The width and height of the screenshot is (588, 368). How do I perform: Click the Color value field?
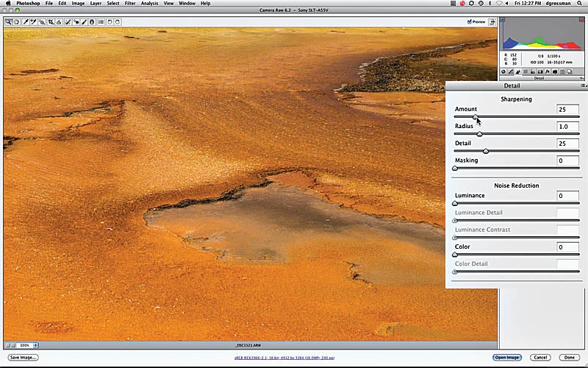coord(567,247)
